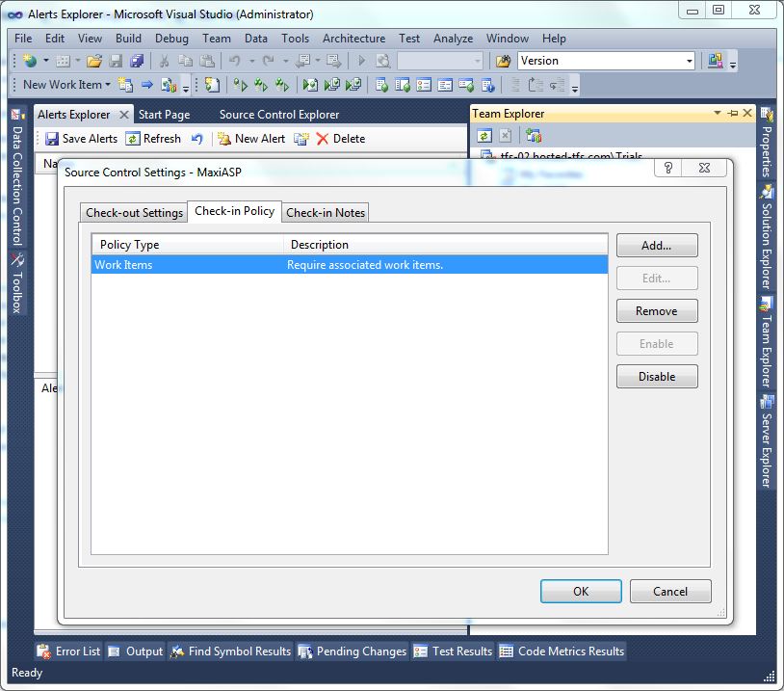Screen dimensions: 784x691
Task: Click Refresh in Alerts Explorer toolbar
Action: (153, 139)
